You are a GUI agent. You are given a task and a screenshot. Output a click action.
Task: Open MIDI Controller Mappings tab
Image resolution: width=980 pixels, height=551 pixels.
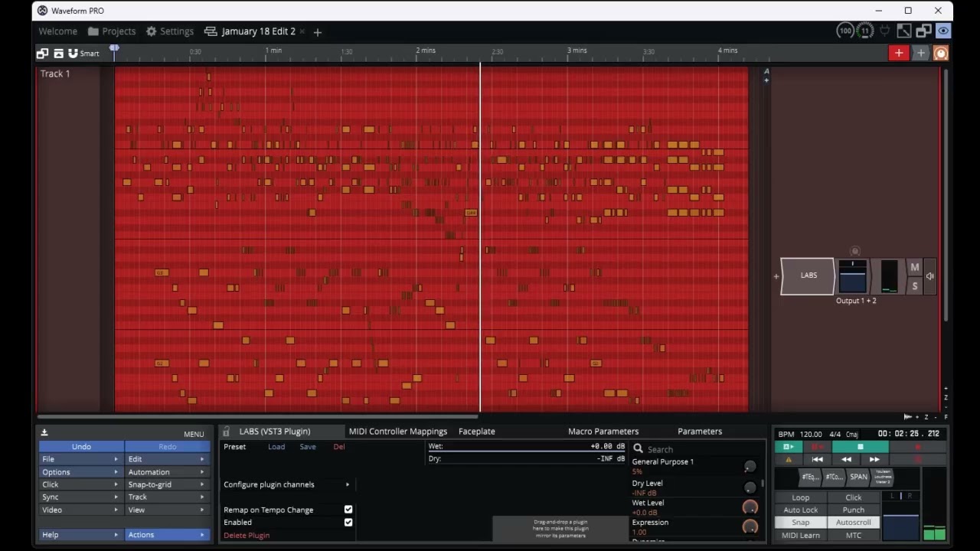pyautogui.click(x=397, y=432)
